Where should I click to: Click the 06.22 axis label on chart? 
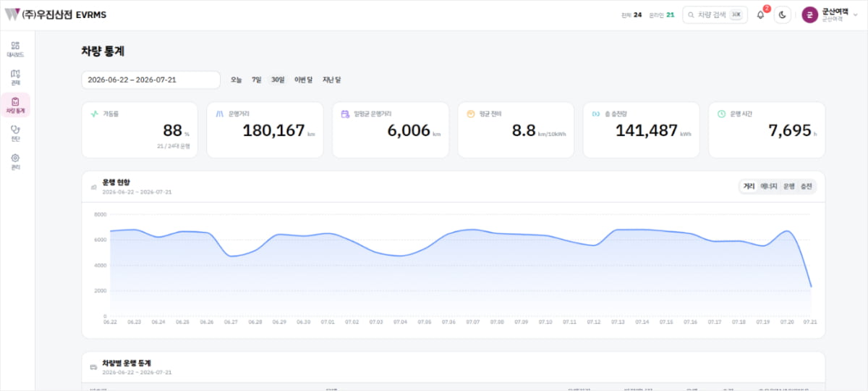[110, 321]
